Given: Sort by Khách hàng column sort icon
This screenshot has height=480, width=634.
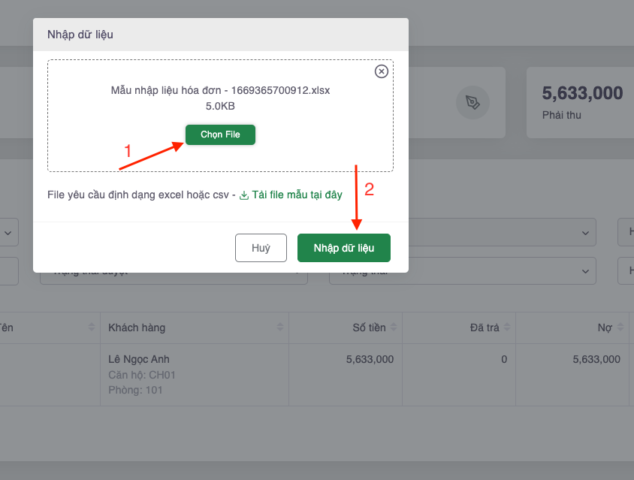Looking at the screenshot, I should pos(278,327).
